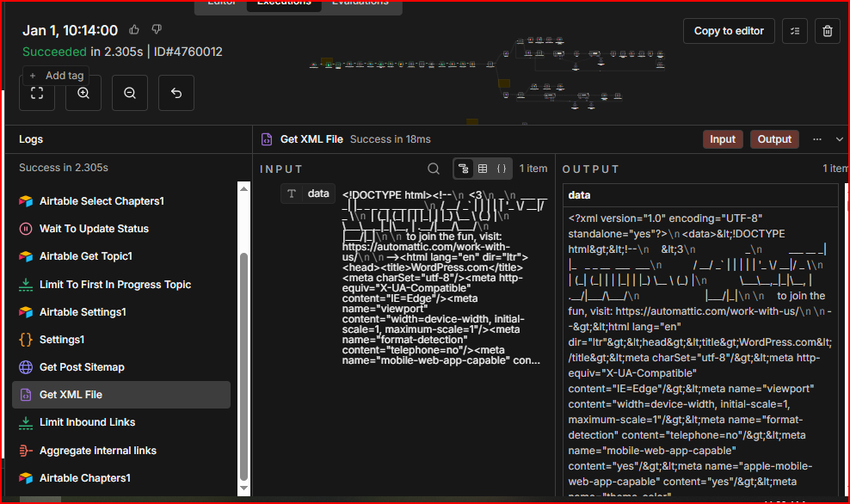Select the Get Post Sitemap log entry
The height and width of the screenshot is (504, 850).
pos(121,367)
